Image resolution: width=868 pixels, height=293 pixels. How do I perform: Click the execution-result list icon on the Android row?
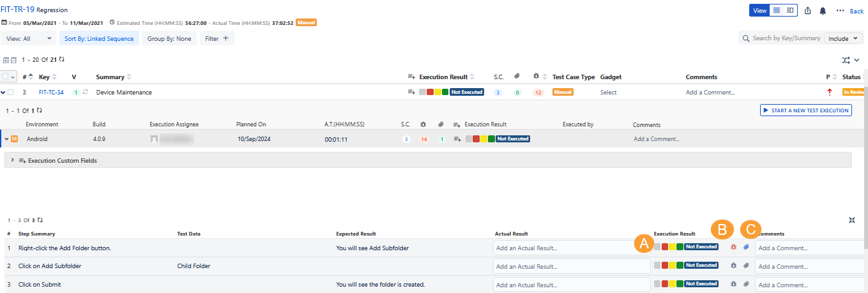point(457,139)
